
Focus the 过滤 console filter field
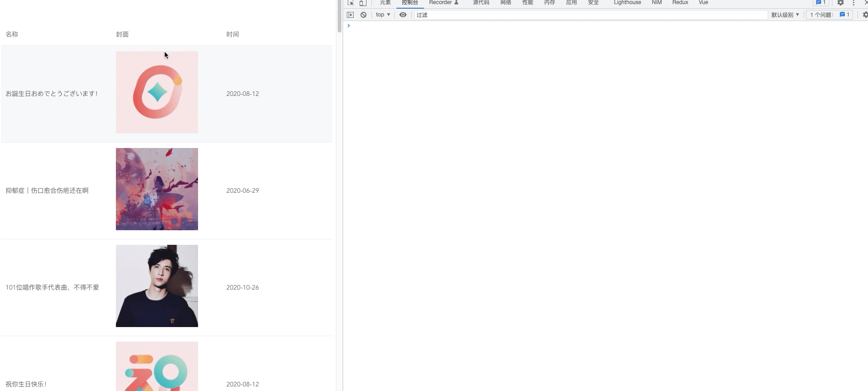click(591, 15)
